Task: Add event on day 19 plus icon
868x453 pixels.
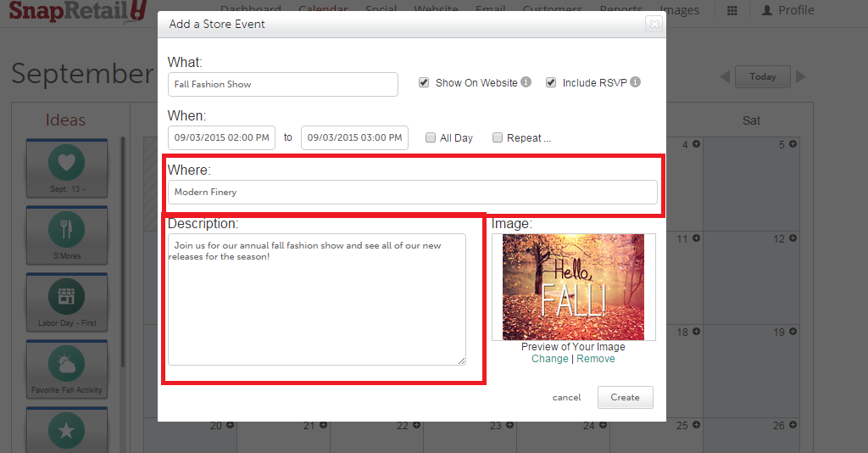Action: [793, 332]
